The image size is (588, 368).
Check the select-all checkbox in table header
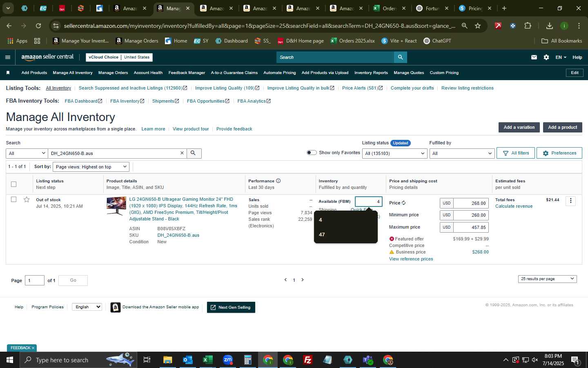click(13, 184)
